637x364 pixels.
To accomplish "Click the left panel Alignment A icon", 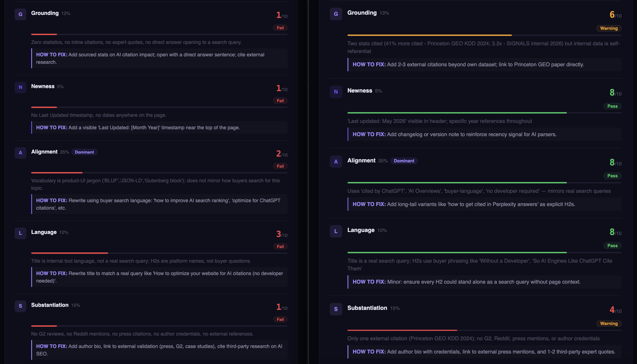I will (x=20, y=153).
